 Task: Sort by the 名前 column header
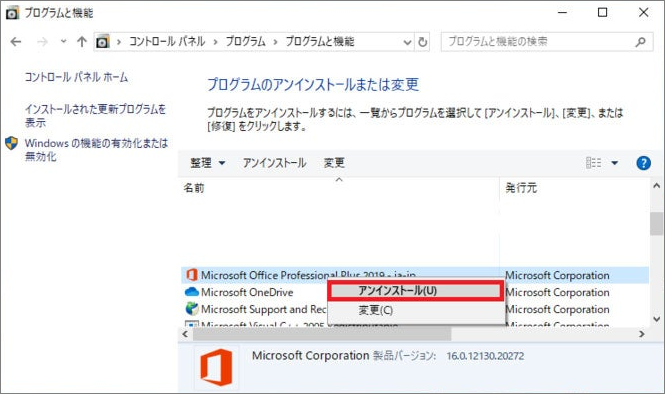(194, 188)
